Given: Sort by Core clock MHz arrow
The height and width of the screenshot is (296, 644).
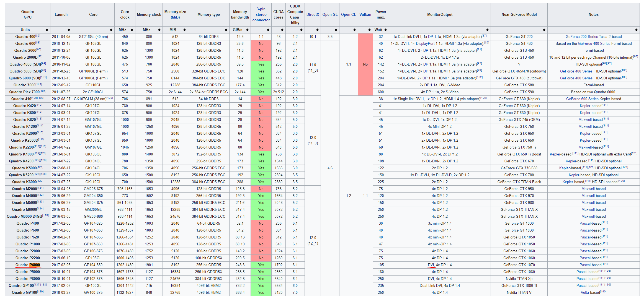Looking at the screenshot, I should (132, 30).
